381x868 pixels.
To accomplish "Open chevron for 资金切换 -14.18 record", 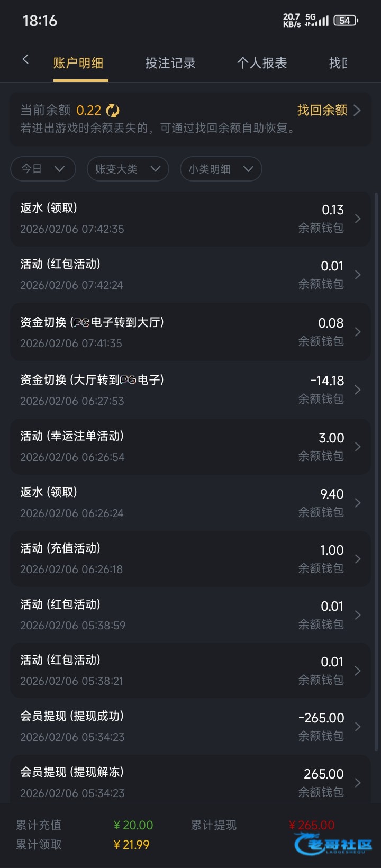I will [358, 390].
